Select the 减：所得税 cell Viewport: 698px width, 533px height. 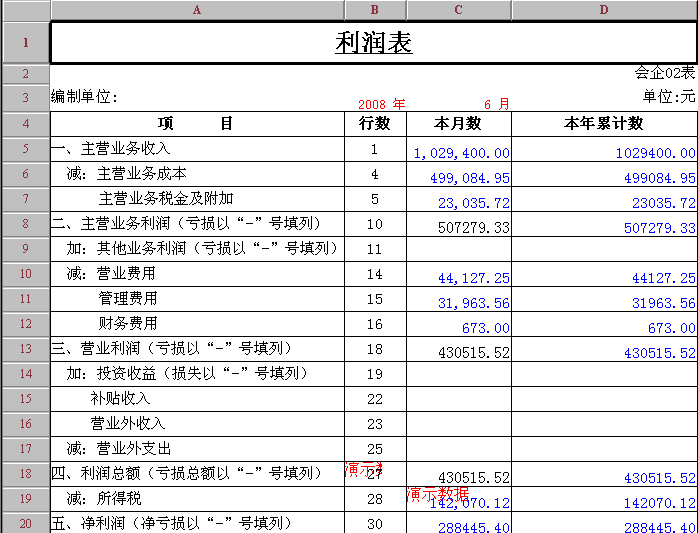tap(197, 498)
